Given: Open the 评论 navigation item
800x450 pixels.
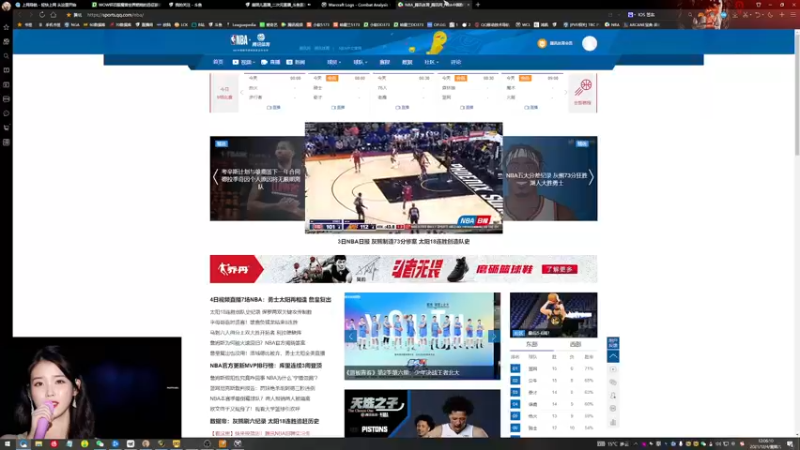Looking at the screenshot, I should pos(456,62).
